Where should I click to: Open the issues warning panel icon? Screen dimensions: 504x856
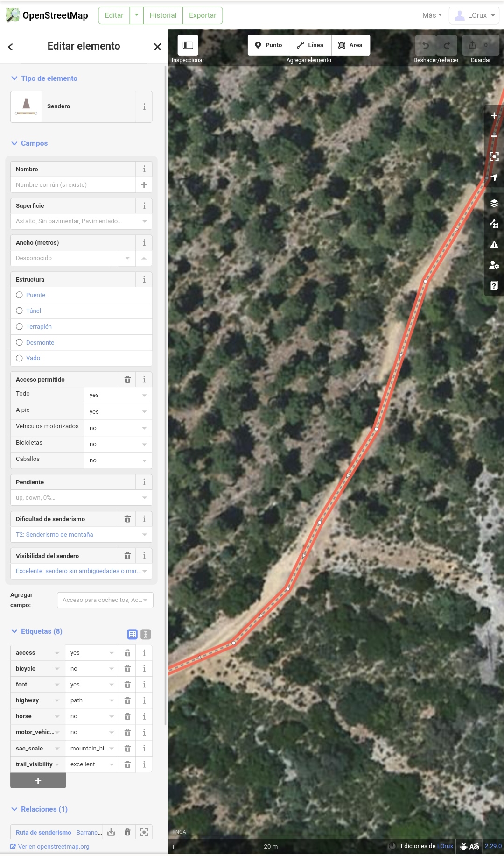click(x=494, y=244)
